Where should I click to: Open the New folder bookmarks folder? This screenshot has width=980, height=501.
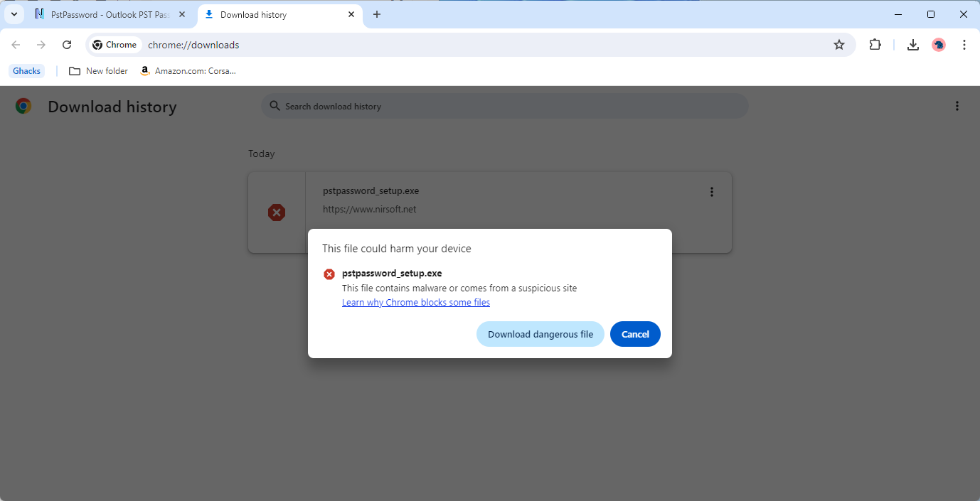tap(99, 70)
